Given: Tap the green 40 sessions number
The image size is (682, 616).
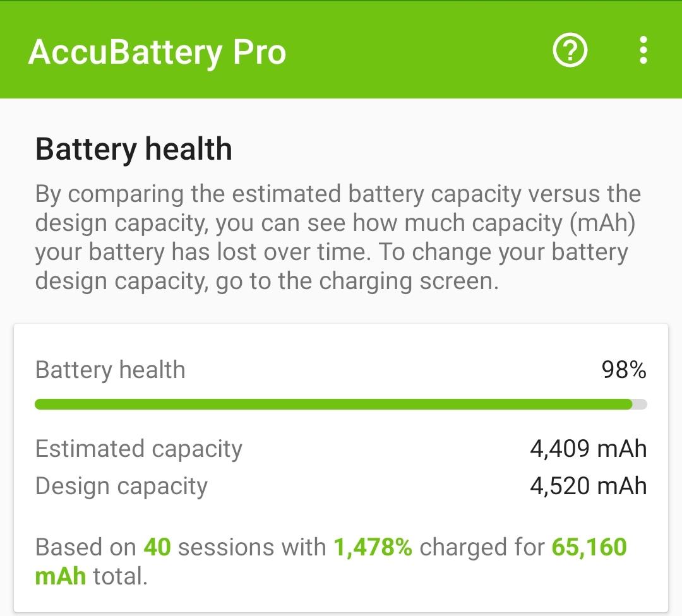Looking at the screenshot, I should [x=157, y=547].
